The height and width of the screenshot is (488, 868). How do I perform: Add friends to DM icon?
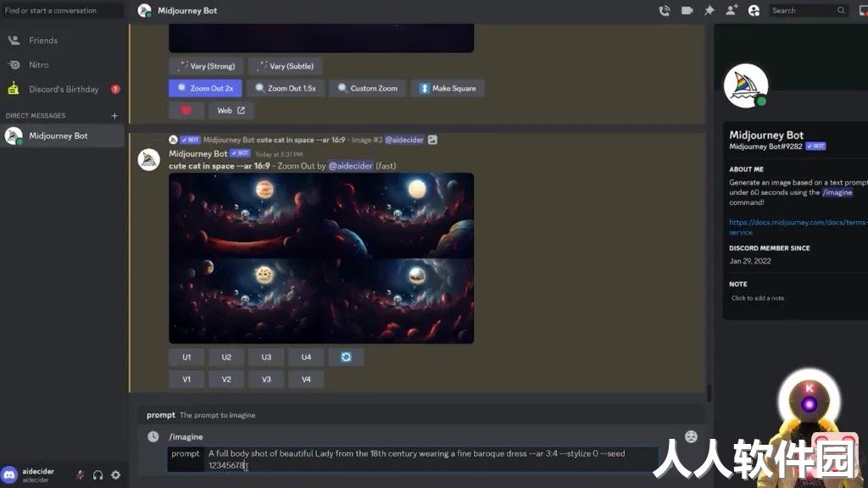pyautogui.click(x=732, y=10)
